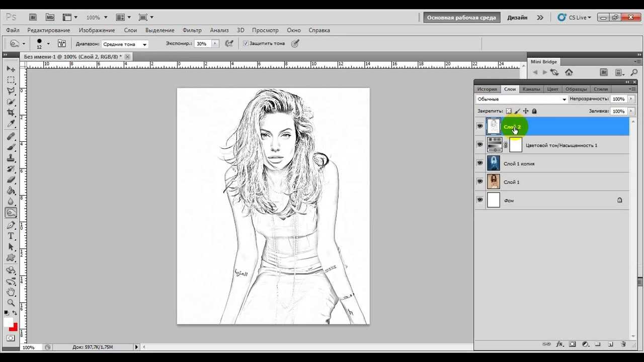Open the Диапазон dropdown

125,44
